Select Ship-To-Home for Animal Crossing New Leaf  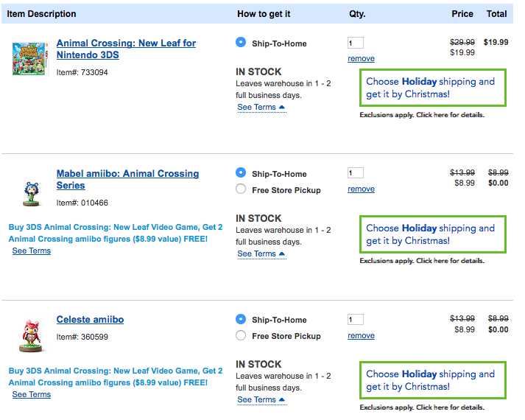pyautogui.click(x=241, y=43)
